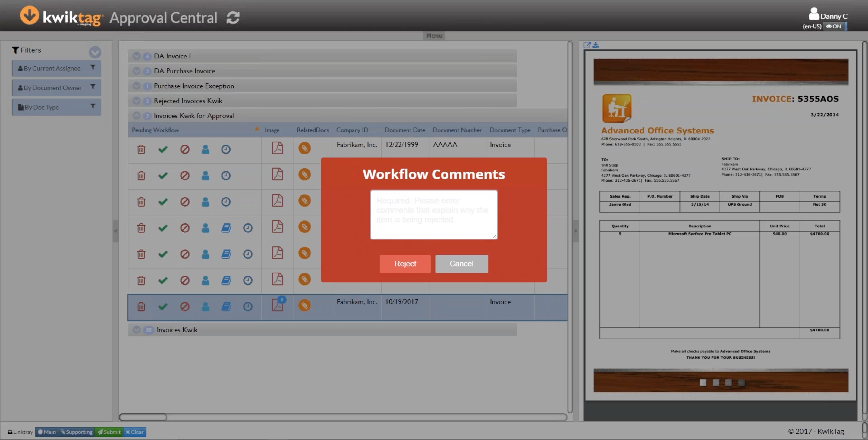Expand the DA Invoice I group

click(137, 56)
